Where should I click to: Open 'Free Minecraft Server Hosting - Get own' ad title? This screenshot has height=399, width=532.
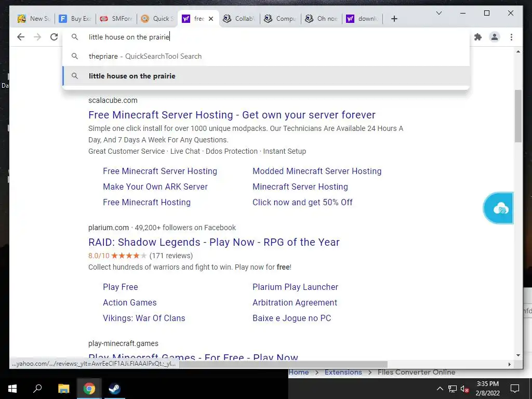coord(232,115)
